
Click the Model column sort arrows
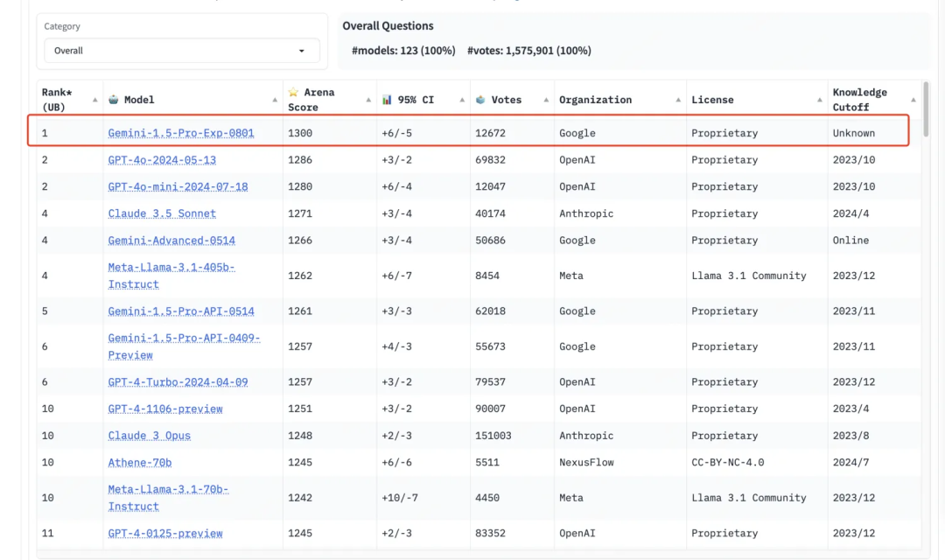(x=275, y=100)
